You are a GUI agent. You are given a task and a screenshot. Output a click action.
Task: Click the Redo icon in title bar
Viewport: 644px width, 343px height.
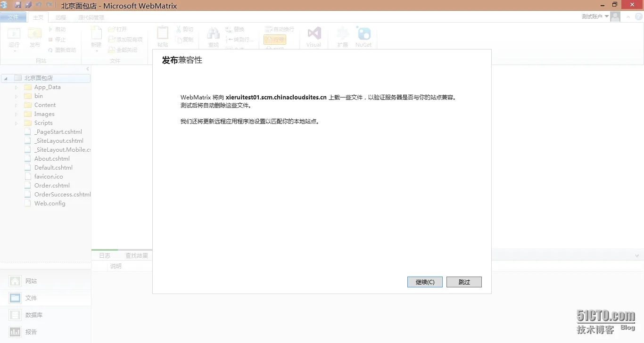tap(49, 5)
